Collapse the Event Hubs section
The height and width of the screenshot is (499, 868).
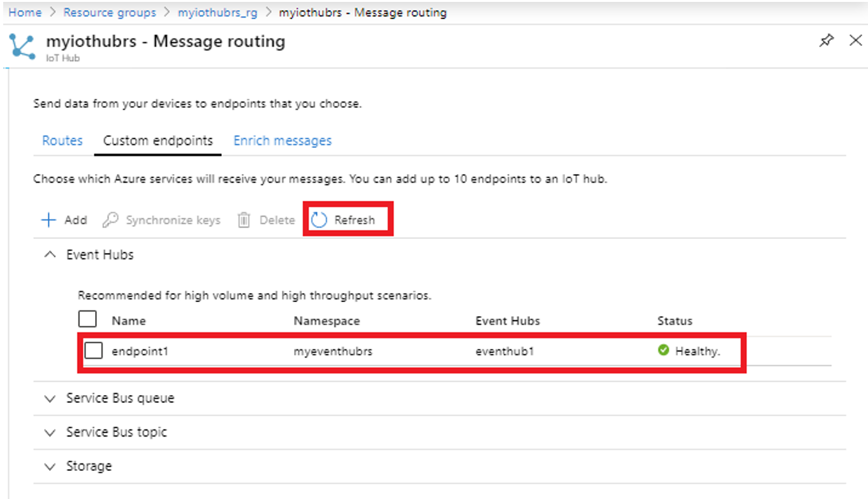(x=50, y=255)
